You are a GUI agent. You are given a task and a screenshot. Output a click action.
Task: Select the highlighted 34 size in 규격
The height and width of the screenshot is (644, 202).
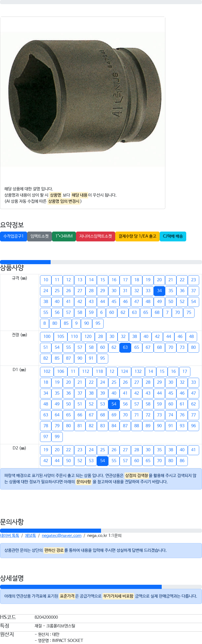(x=159, y=291)
